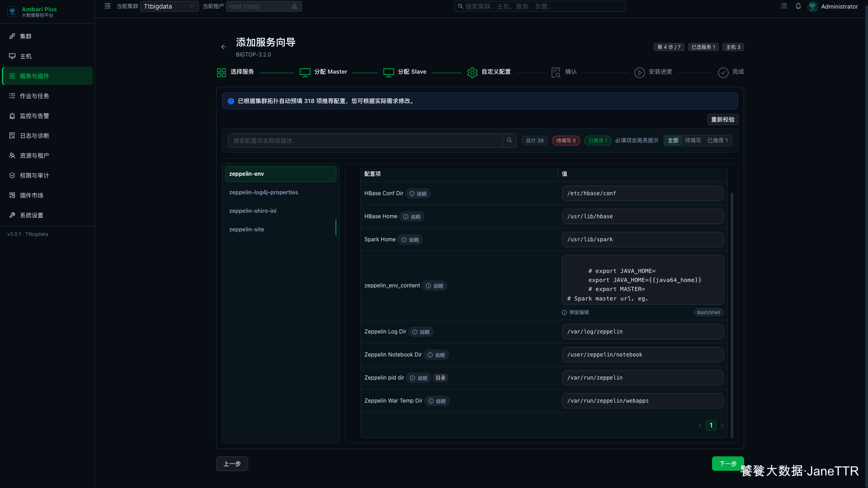Open notifications bell icon
868x488 pixels.
click(798, 6)
